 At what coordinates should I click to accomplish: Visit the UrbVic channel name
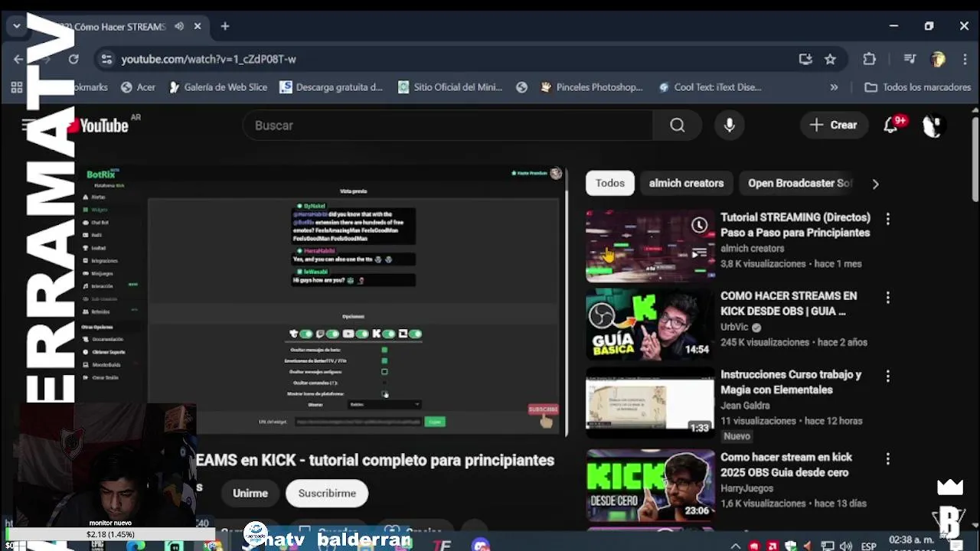(x=733, y=327)
